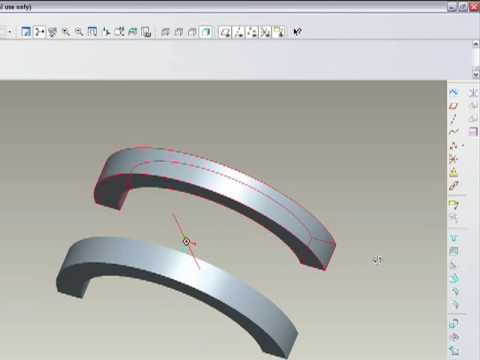Viewport: 480px width, 360px height.
Task: Start the Variable Section Sweep tool
Action: point(454,351)
